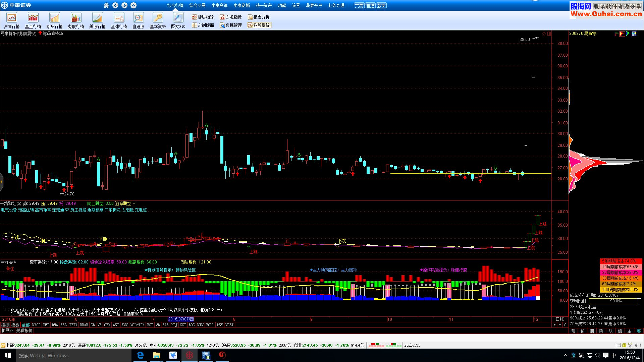The image size is (644, 362).
Task: Click 关联报价 related quotes tab
Action: [24, 330]
